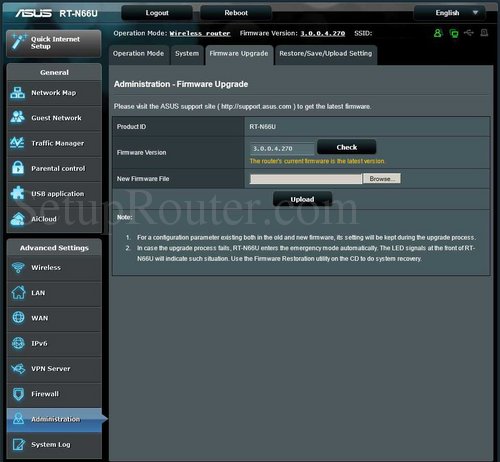Click the Firmware Version text field

(x=282, y=148)
